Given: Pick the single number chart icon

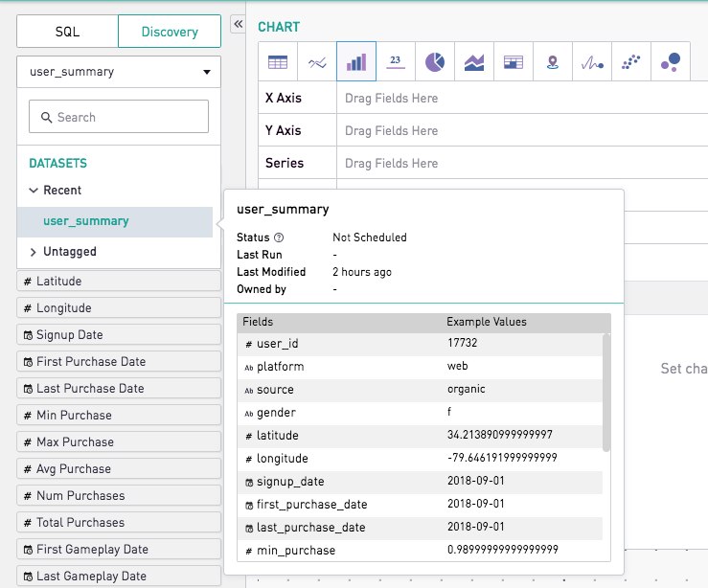Looking at the screenshot, I should [396, 62].
